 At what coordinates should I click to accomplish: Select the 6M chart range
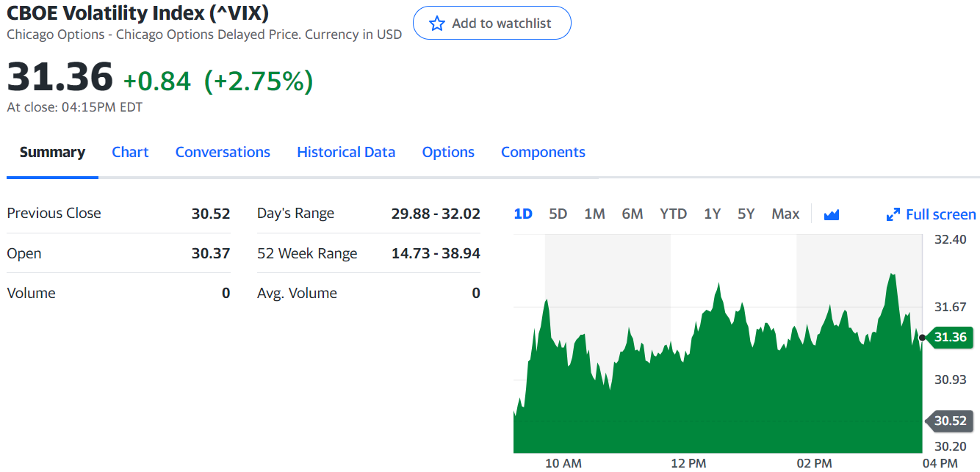tap(633, 214)
